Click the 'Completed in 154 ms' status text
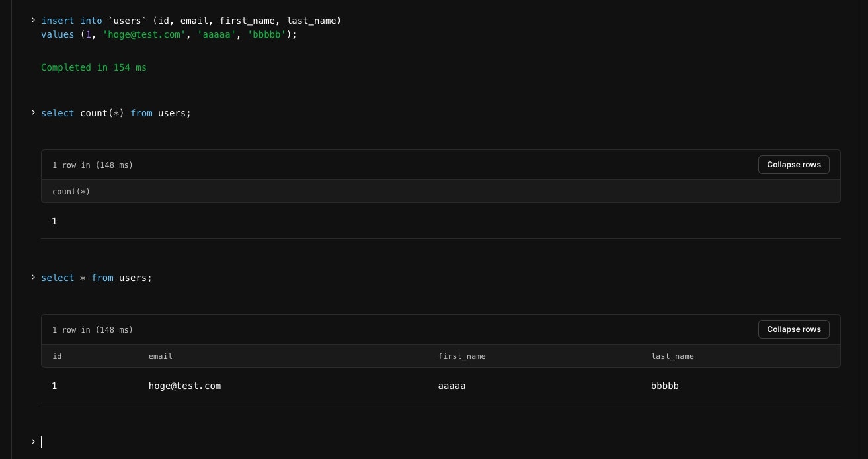This screenshot has width=868, height=459. [x=94, y=67]
